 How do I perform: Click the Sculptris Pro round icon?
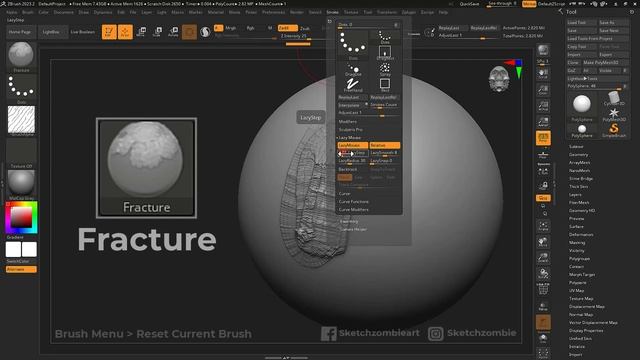pos(205,32)
